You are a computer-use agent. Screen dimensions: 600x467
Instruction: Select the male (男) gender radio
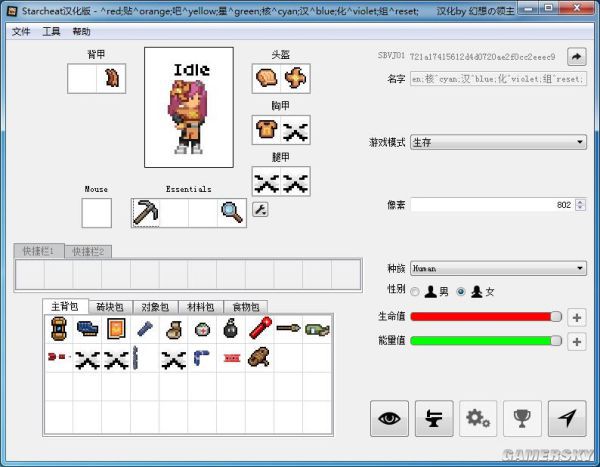click(x=415, y=292)
